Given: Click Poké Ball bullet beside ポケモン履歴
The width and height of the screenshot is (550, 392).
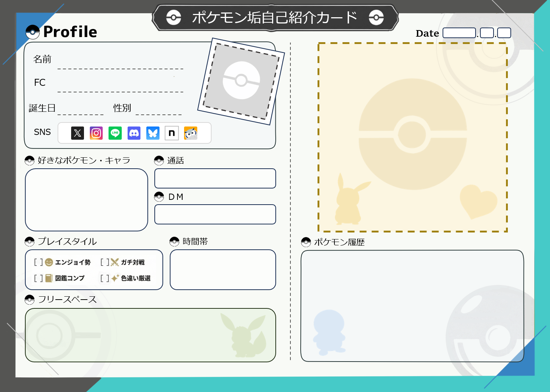Looking at the screenshot, I should 306,242.
